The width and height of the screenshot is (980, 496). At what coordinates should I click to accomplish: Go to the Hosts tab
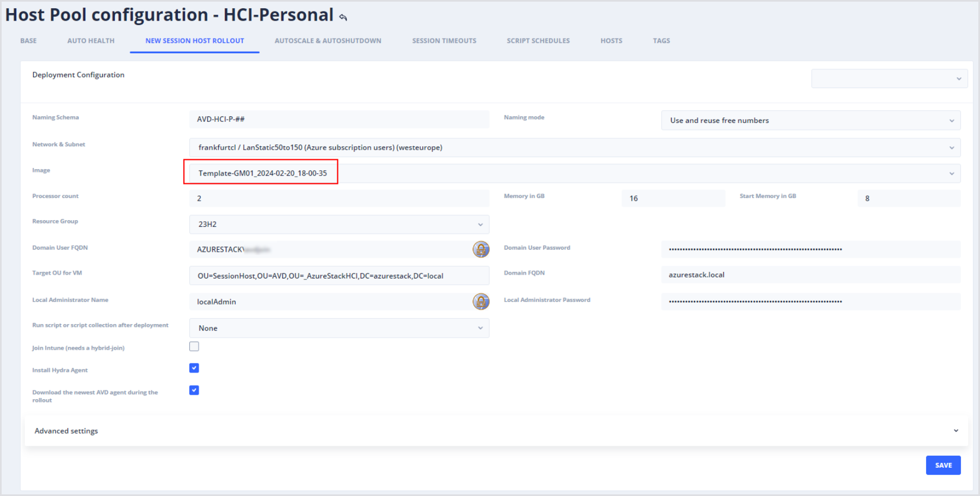tap(611, 41)
